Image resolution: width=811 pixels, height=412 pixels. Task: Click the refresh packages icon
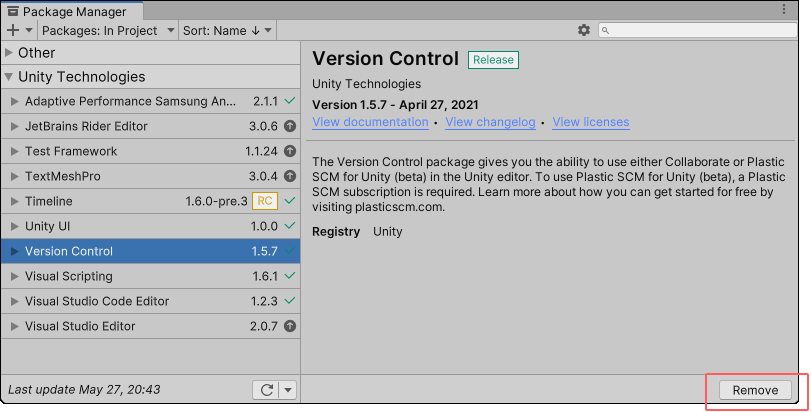click(267, 390)
